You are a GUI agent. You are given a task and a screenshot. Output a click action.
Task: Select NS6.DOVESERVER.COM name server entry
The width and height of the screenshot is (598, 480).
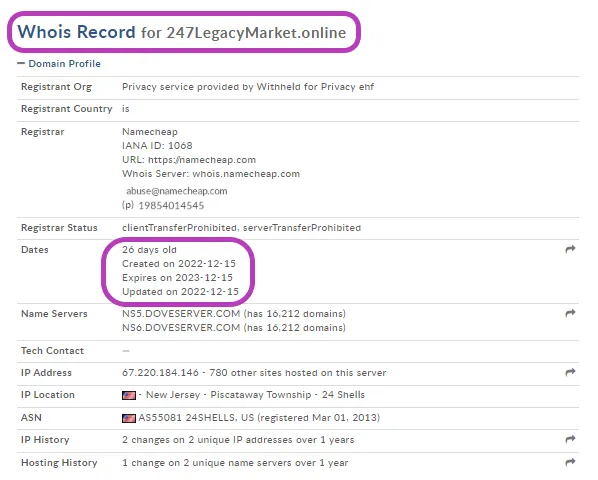[x=181, y=327]
